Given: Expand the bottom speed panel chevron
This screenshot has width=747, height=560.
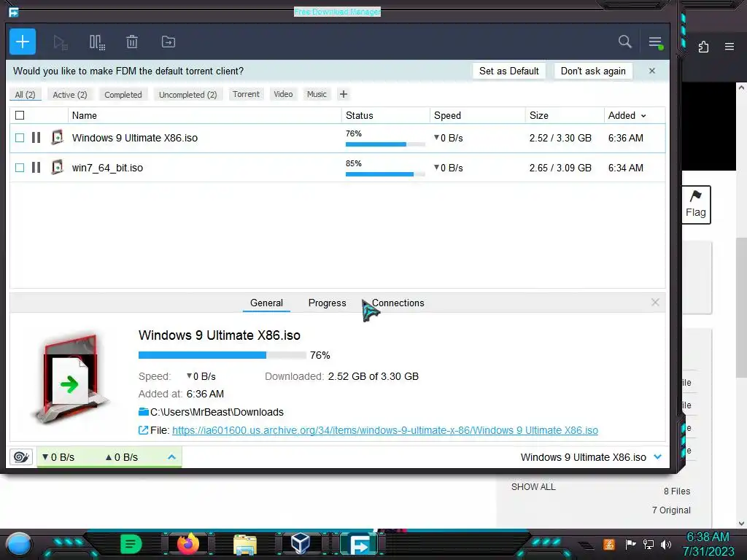Looking at the screenshot, I should [x=172, y=457].
